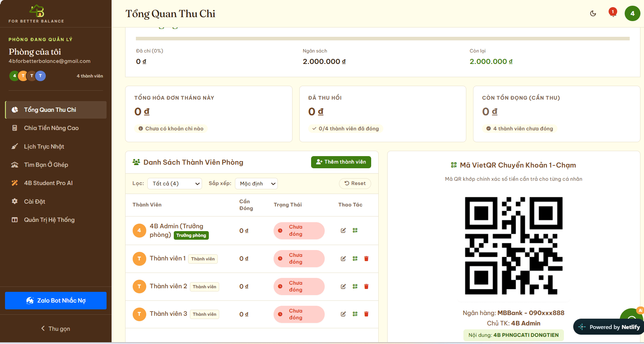Edit the Thành viên 1 row

pyautogui.click(x=343, y=259)
